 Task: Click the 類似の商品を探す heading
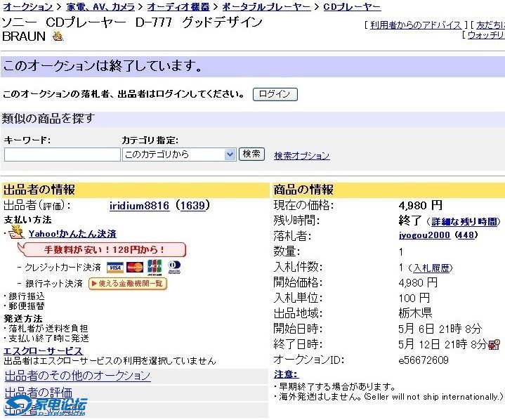[48, 119]
